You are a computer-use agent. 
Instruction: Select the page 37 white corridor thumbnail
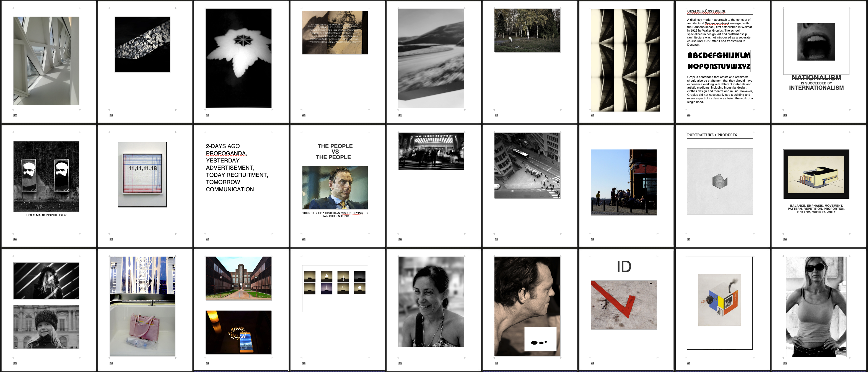[x=46, y=61]
